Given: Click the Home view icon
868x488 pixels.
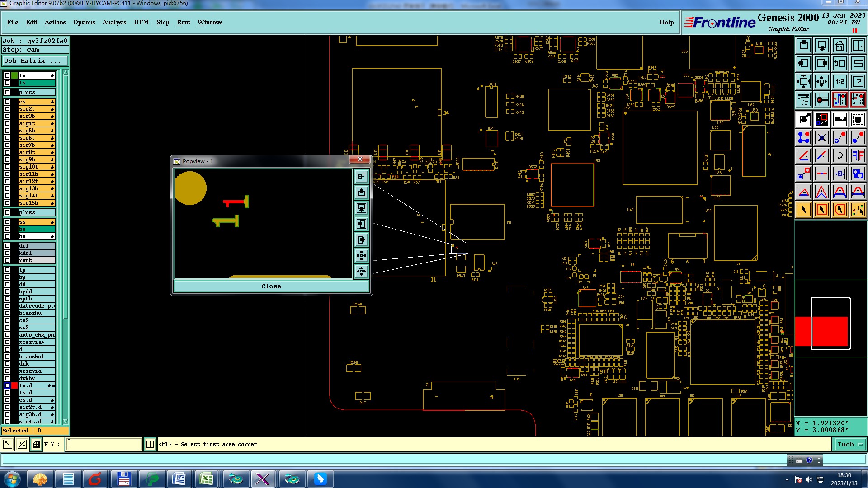Looking at the screenshot, I should (x=840, y=45).
